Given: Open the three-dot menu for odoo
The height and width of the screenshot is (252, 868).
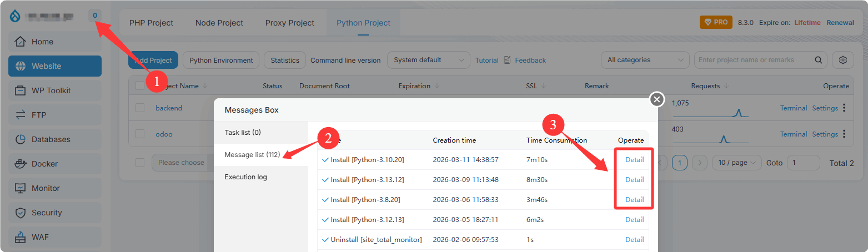Looking at the screenshot, I should 844,134.
